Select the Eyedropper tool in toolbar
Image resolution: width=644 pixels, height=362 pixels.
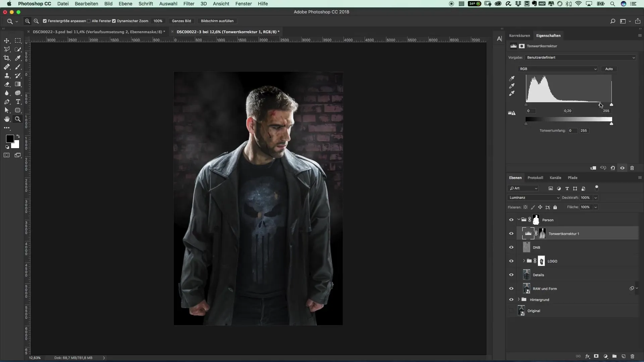18,58
